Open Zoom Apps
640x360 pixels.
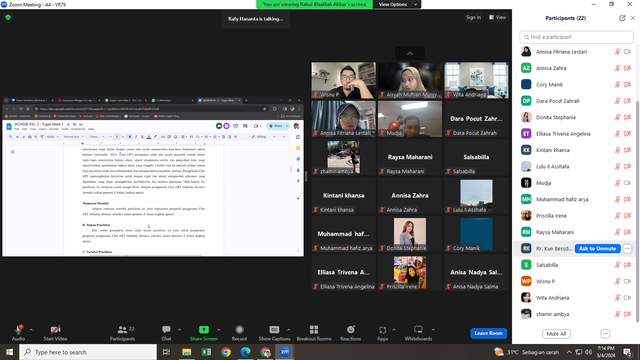tap(382, 333)
